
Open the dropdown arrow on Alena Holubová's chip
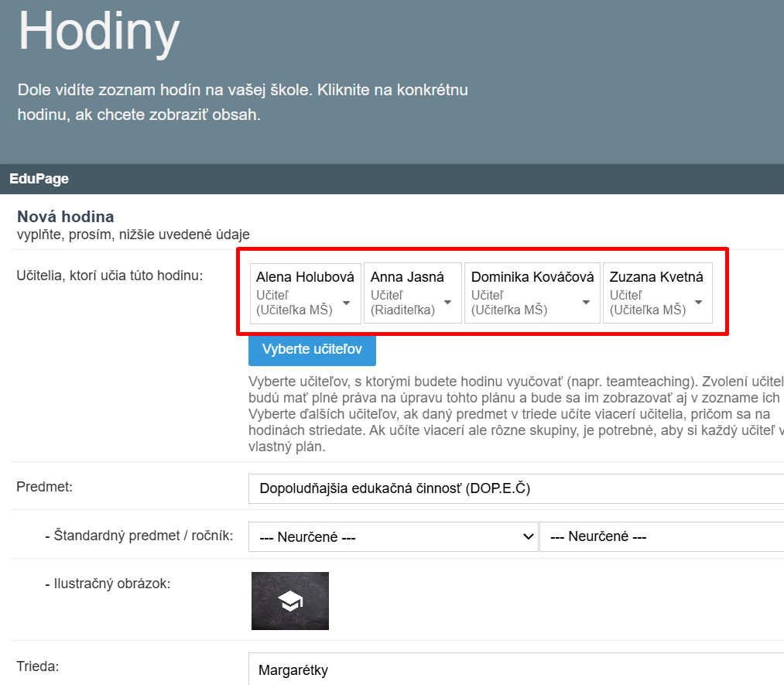pos(346,303)
